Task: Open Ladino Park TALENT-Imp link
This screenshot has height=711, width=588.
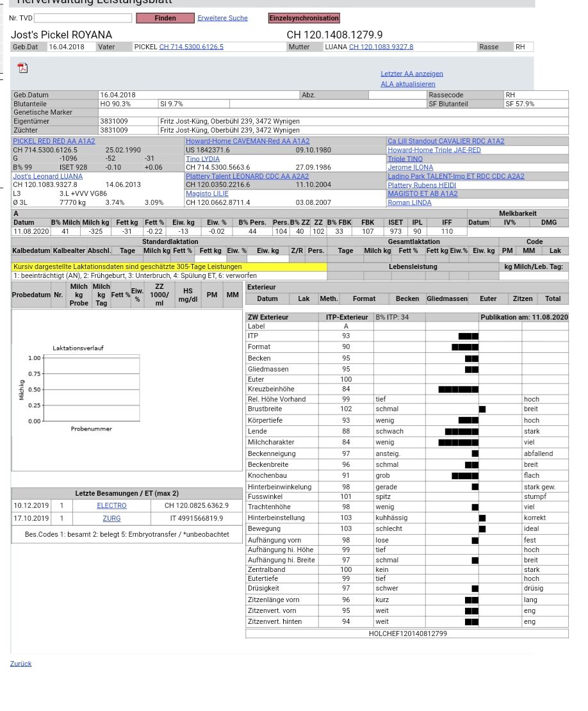Action: click(x=455, y=176)
